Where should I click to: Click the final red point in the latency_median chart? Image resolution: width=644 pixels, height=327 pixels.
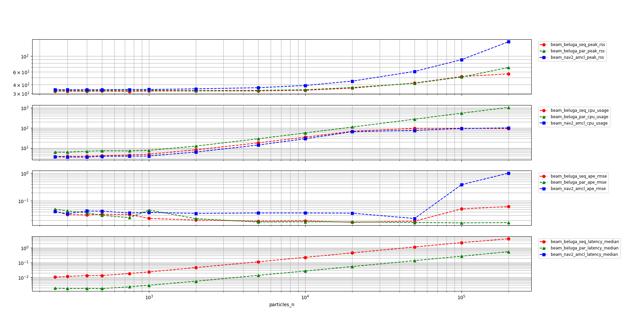[508, 238]
